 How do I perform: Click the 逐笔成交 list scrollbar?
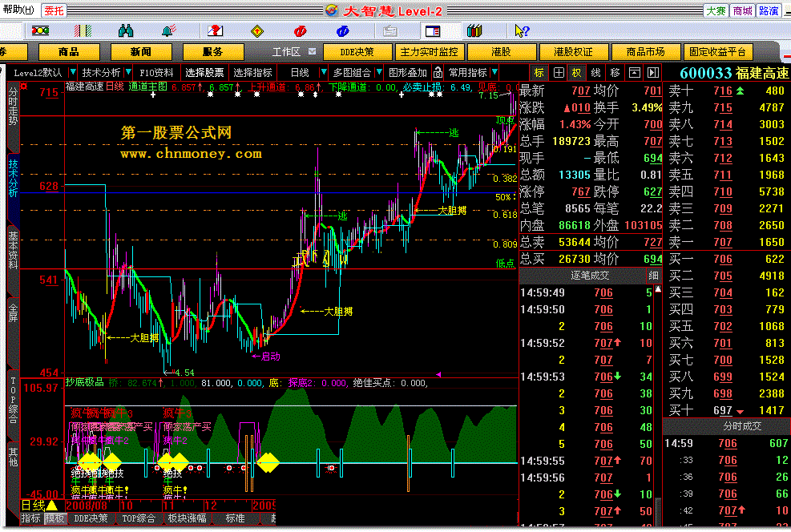(x=658, y=406)
